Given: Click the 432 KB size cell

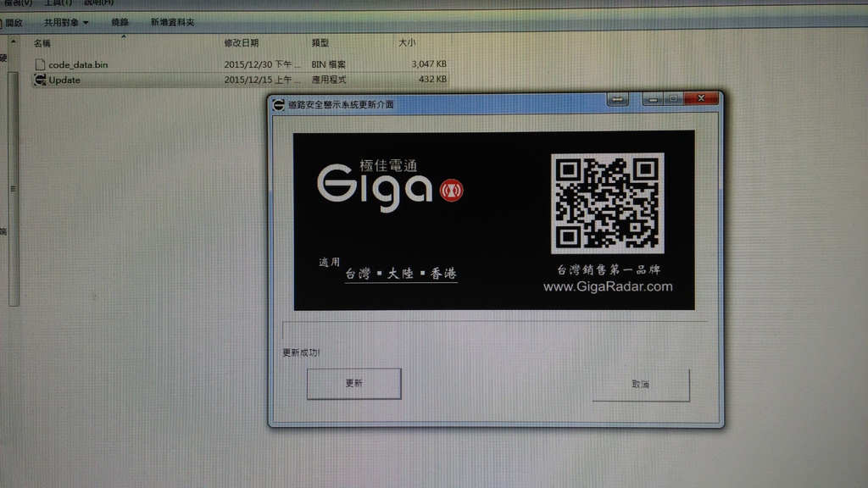Looking at the screenshot, I should coord(432,79).
